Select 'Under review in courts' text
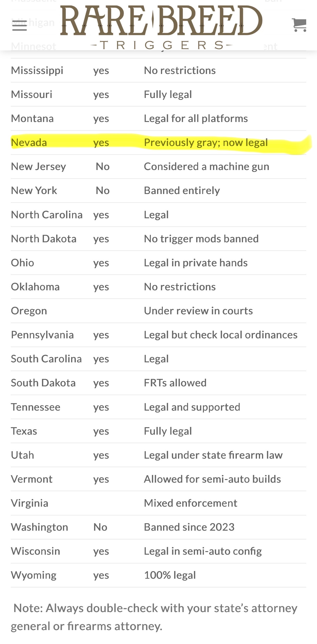The image size is (317, 644). (198, 311)
